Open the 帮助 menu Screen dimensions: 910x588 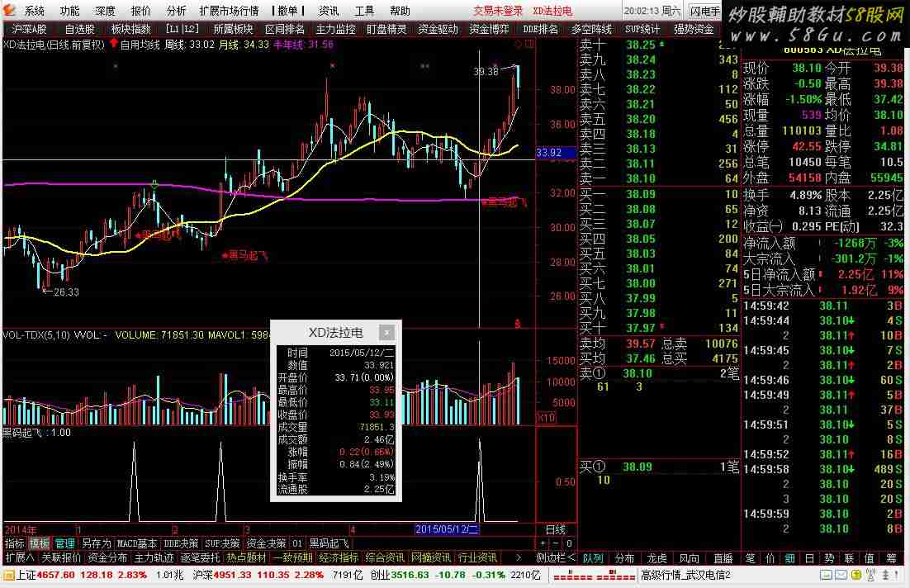(400, 11)
